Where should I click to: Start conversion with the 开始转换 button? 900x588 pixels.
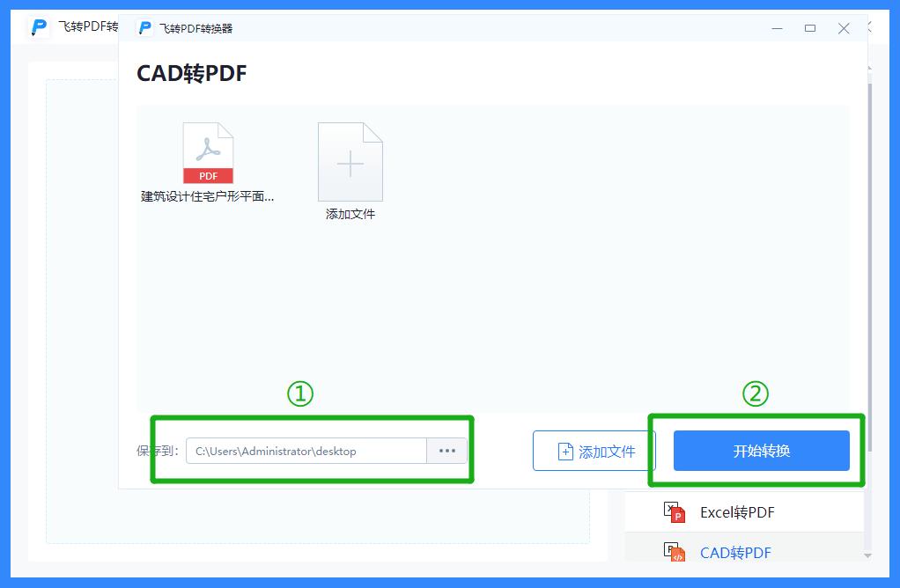[x=760, y=450]
